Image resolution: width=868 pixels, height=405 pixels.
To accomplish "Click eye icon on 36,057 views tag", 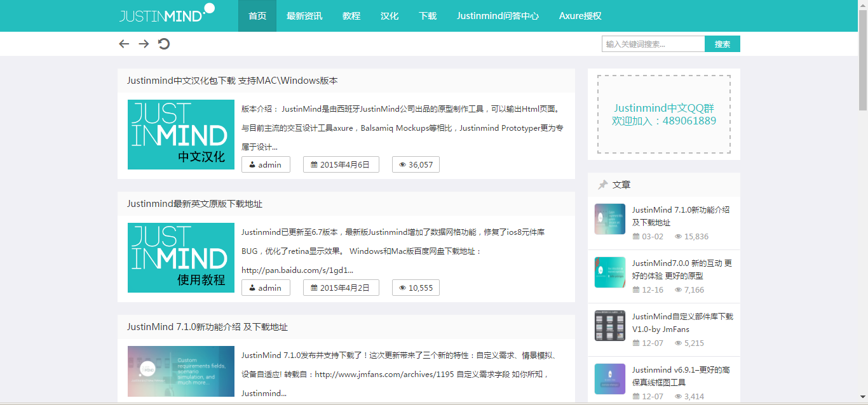I will point(402,165).
